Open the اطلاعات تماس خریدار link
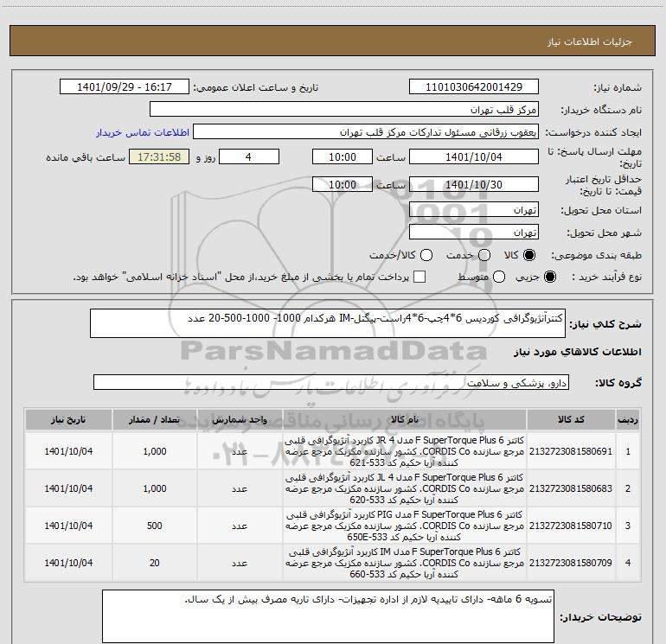Viewport: 666px width, 644px height. click(143, 132)
